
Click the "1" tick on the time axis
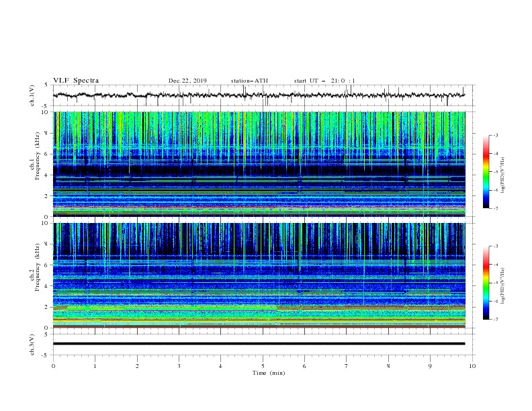coord(95,366)
